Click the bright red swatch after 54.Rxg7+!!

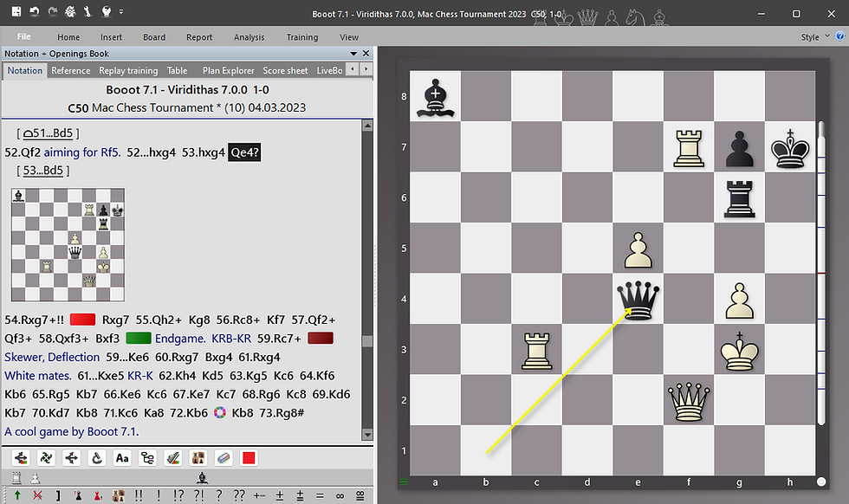pyautogui.click(x=83, y=320)
